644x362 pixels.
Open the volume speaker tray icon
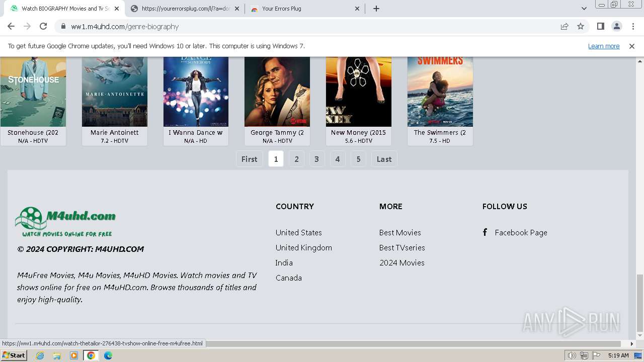pos(572,355)
